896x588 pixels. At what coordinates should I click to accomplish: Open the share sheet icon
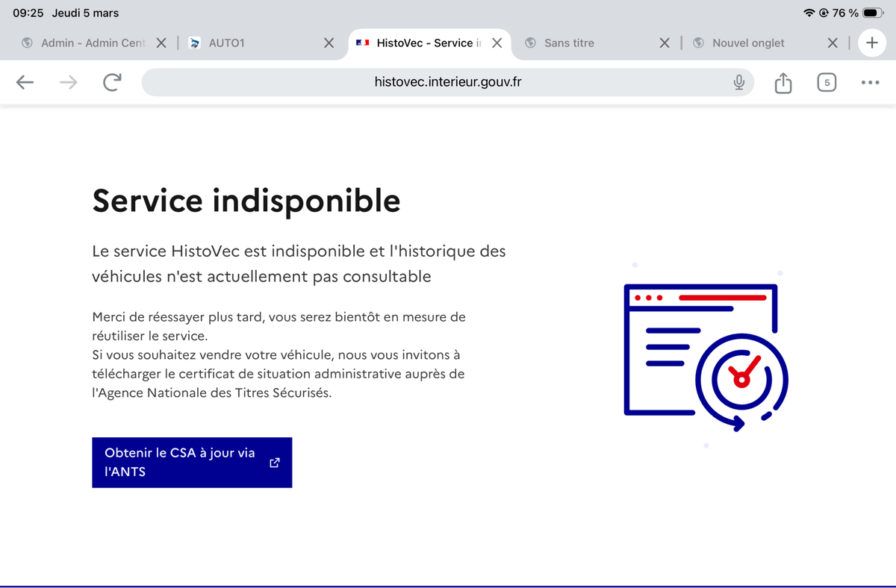[x=783, y=82]
